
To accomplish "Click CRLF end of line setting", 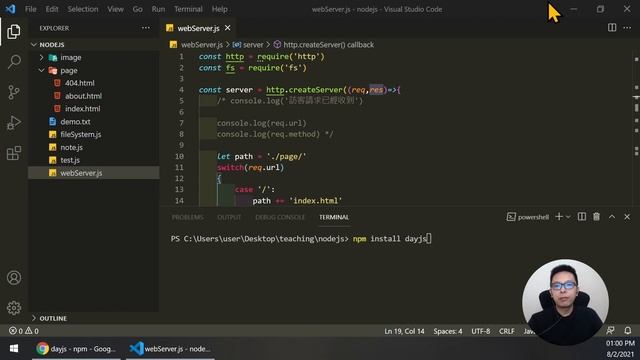I will (507, 331).
